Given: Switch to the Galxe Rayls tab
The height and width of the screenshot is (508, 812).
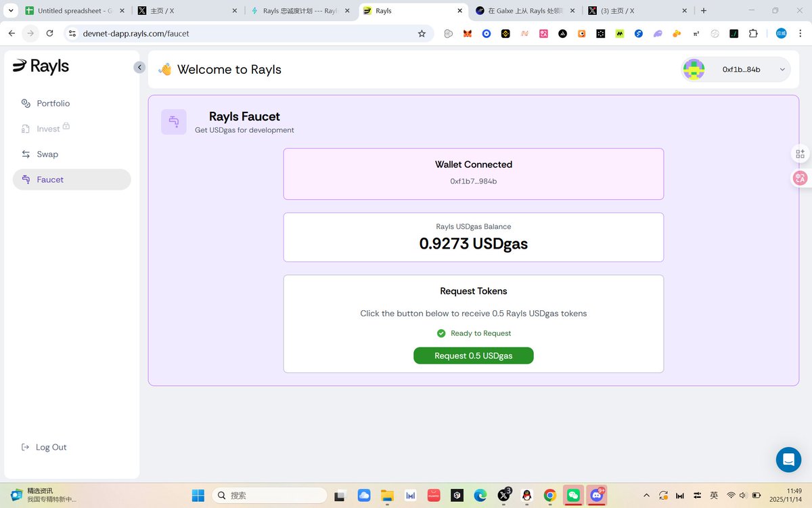Looking at the screenshot, I should tap(524, 11).
